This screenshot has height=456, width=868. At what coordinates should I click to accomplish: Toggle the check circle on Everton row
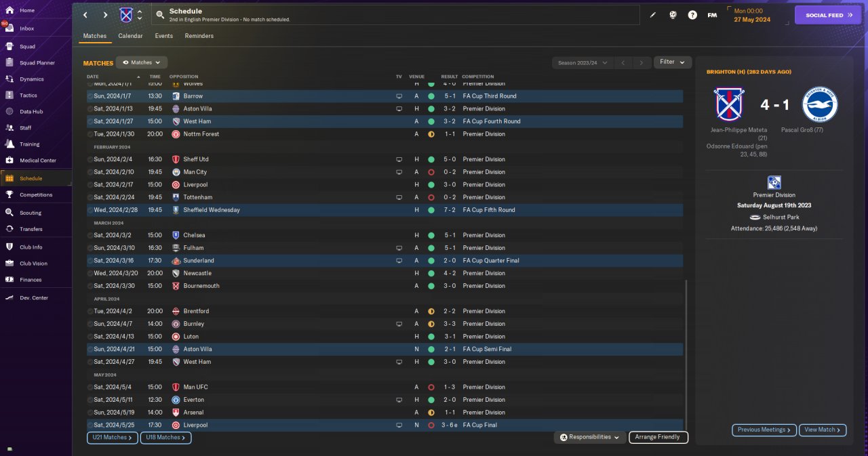(x=90, y=400)
